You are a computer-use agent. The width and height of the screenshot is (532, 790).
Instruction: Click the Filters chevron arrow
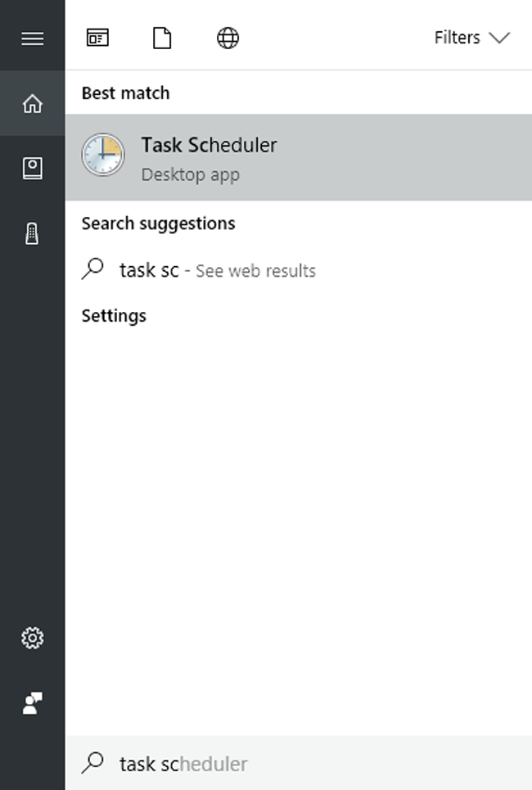pos(498,38)
